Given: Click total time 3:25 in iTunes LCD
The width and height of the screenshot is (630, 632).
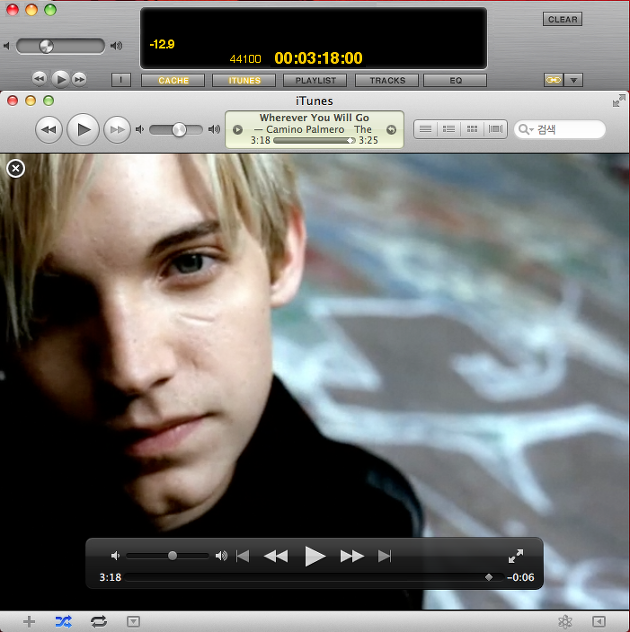Looking at the screenshot, I should 368,140.
